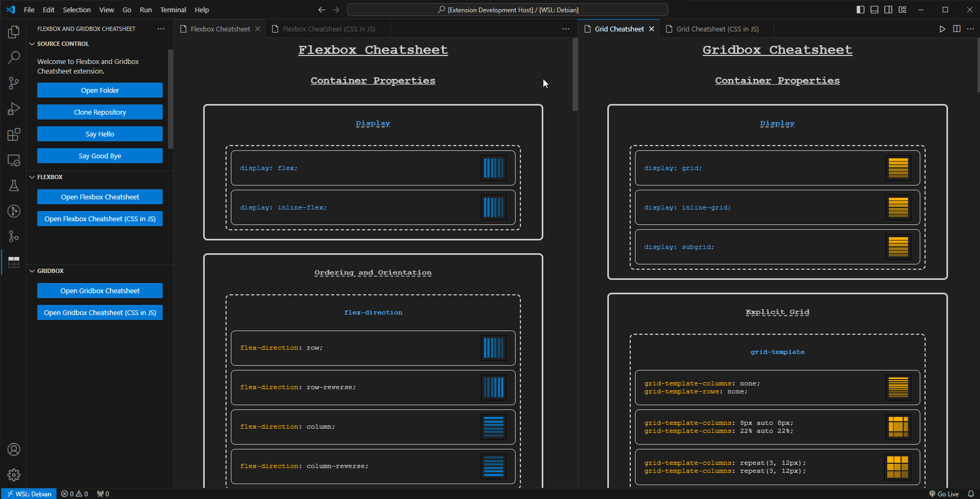
Task: Open the notifications bell in status bar
Action: tap(971, 494)
